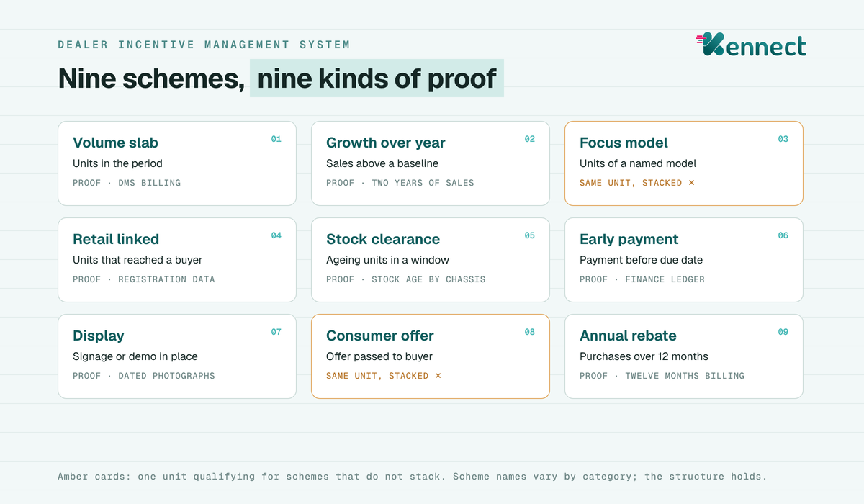This screenshot has height=504, width=864.
Task: Select the 'Retail linked' card title
Action: coord(116,239)
